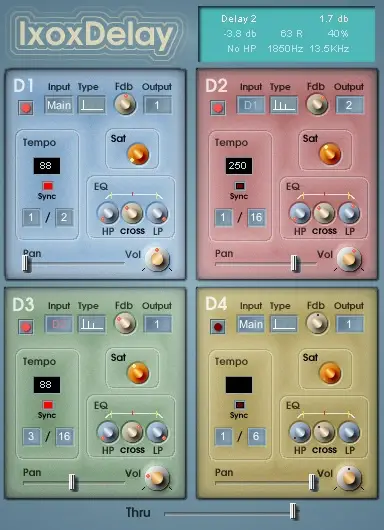
Task: Click the D1 EQ HP knob
Action: pyautogui.click(x=108, y=213)
